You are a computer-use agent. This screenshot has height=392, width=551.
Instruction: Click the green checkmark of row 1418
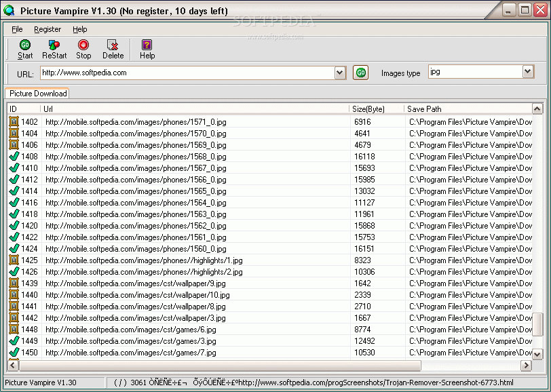click(14, 214)
